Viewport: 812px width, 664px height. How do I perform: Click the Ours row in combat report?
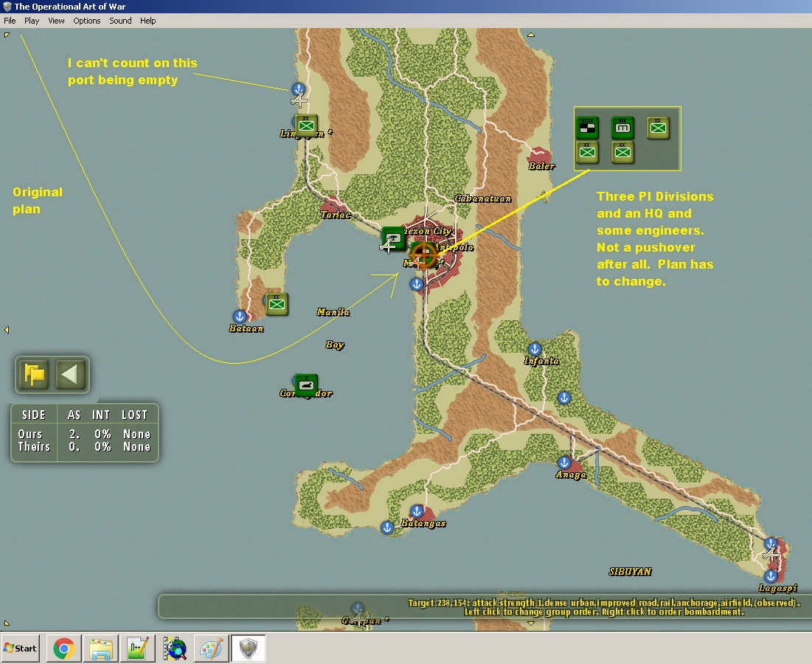[84, 434]
